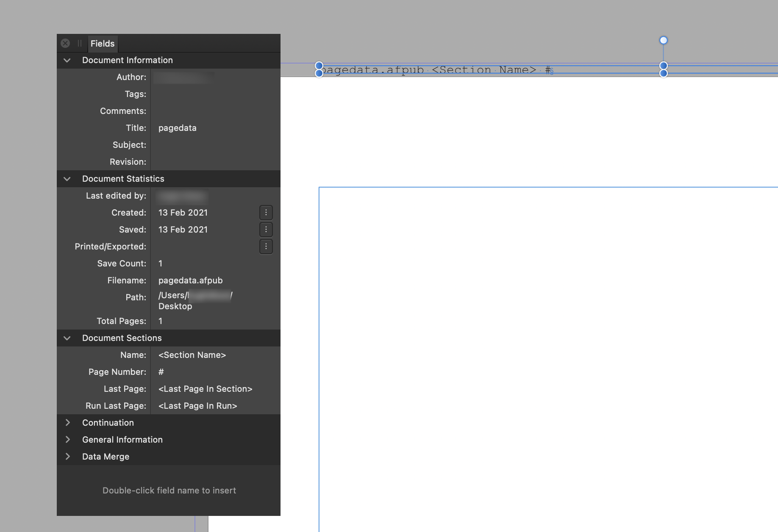The height and width of the screenshot is (532, 778).
Task: Click the Comments value field
Action: click(x=215, y=111)
